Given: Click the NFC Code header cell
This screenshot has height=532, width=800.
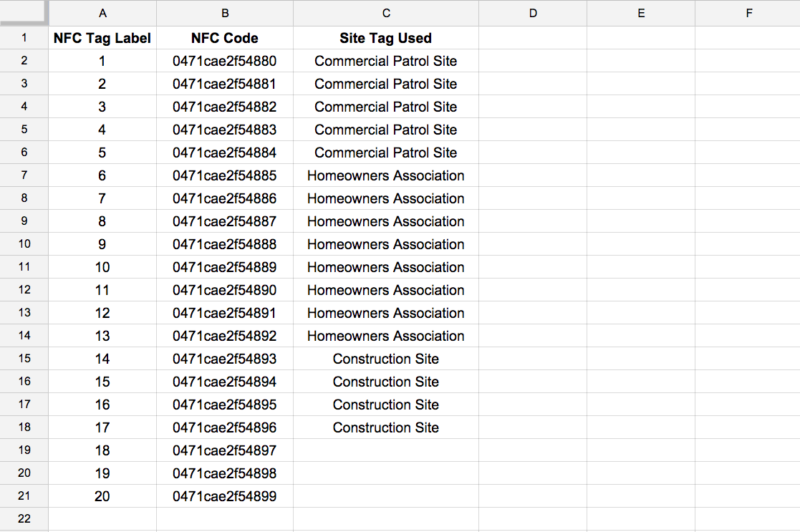Looking at the screenshot, I should click(225, 38).
